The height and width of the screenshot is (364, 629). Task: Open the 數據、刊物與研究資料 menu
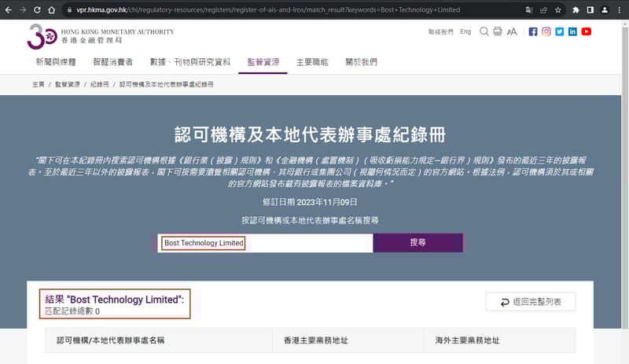pos(189,62)
